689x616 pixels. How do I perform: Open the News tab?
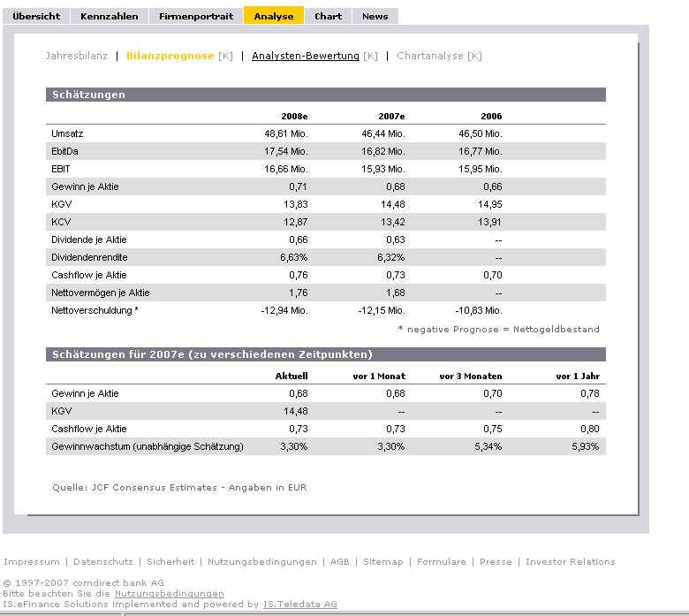(375, 16)
